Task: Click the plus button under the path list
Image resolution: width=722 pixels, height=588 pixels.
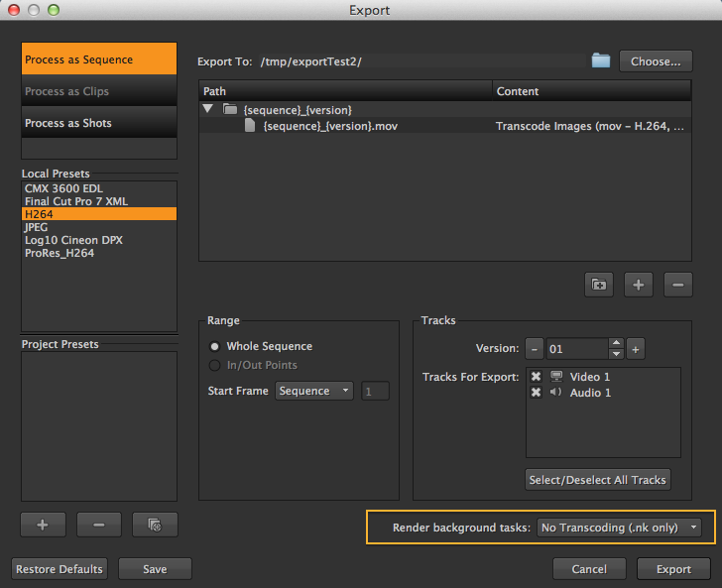Action: [x=638, y=285]
